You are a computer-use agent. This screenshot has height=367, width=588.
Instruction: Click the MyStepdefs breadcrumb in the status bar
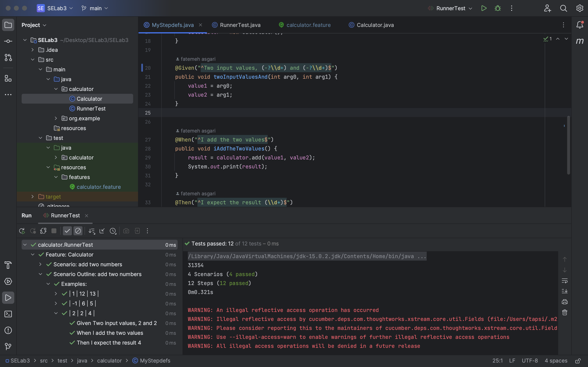tap(155, 361)
